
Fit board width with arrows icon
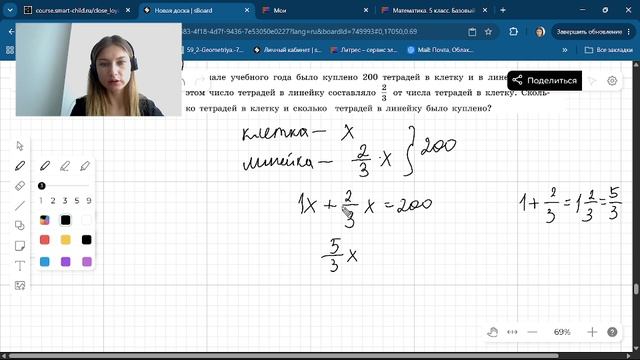512,332
